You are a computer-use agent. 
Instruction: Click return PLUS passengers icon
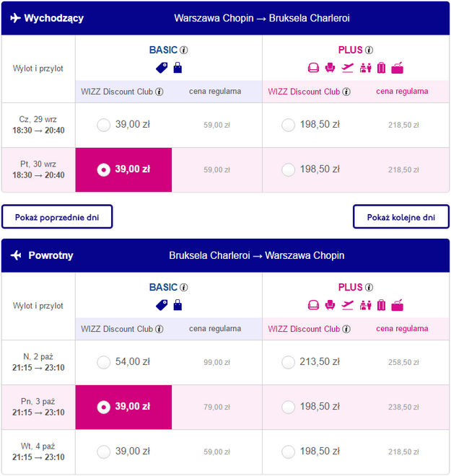pos(365,305)
